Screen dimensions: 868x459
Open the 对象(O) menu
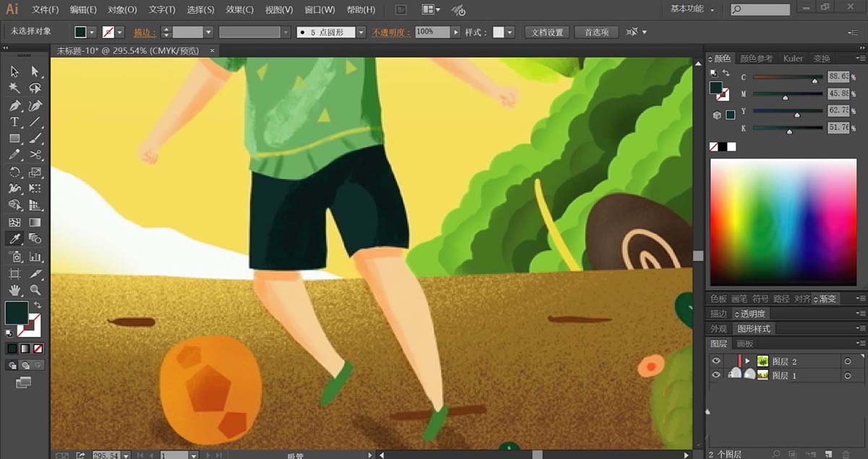point(122,9)
